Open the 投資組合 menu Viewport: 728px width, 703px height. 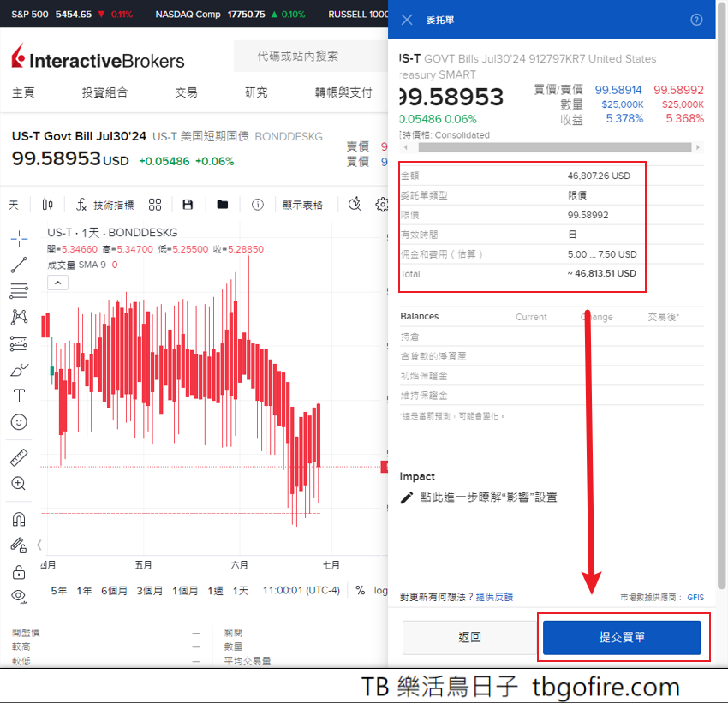(105, 92)
